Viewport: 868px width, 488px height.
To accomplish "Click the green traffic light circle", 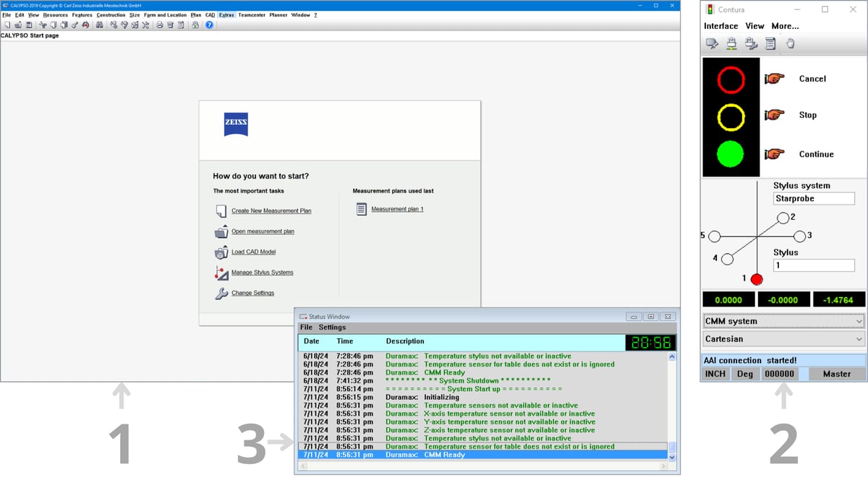I will [731, 154].
